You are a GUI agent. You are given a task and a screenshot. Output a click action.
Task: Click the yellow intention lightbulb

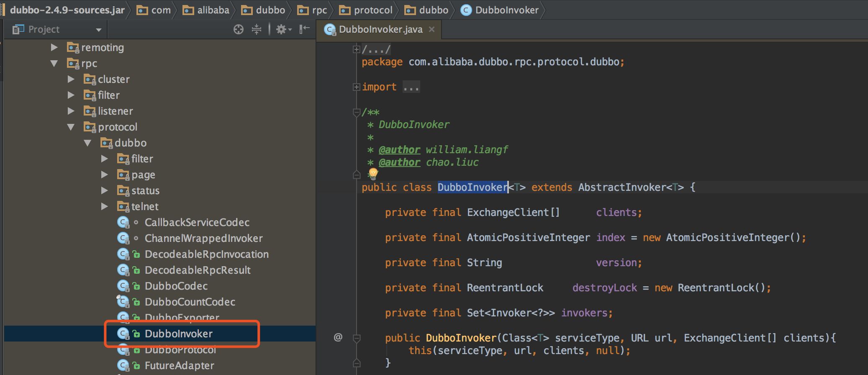click(373, 173)
